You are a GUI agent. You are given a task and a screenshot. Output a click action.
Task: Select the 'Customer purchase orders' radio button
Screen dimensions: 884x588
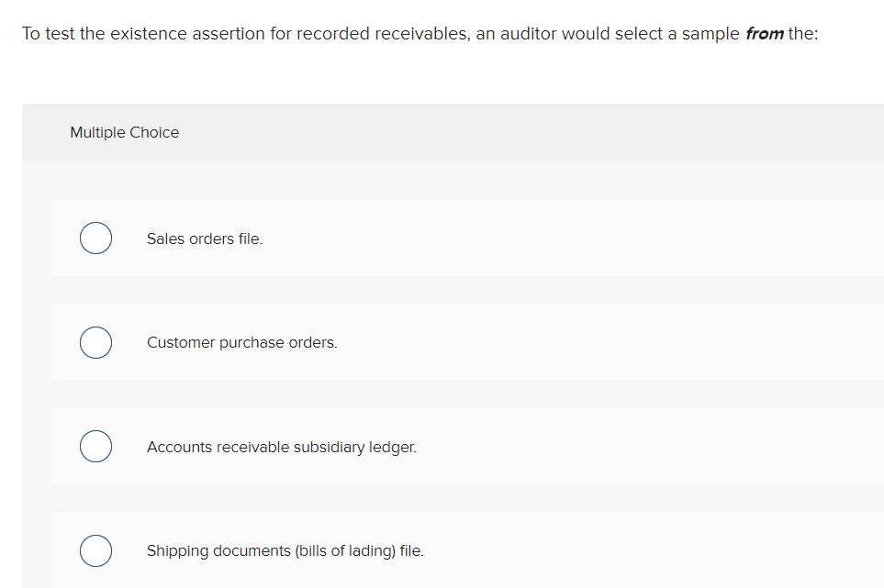95,342
